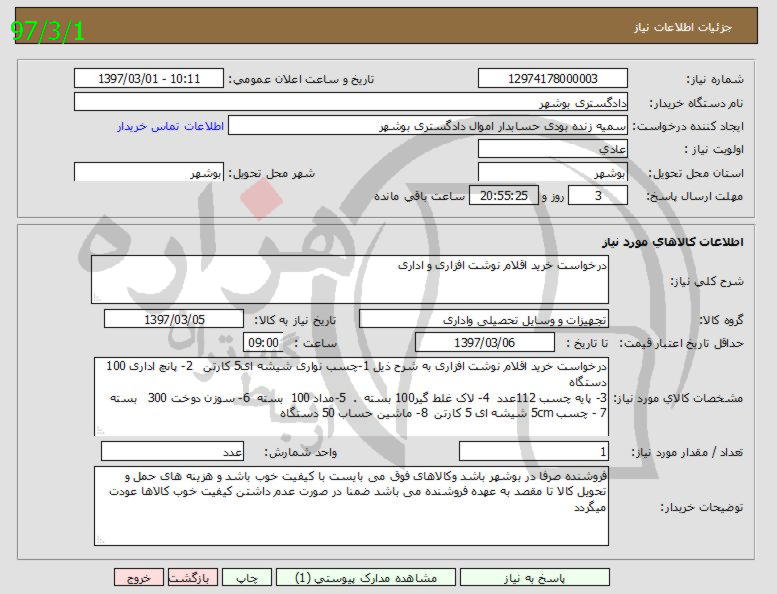
Task: Click the label حداقل تاریخ اعتبار قیمت:
Action: (x=682, y=343)
